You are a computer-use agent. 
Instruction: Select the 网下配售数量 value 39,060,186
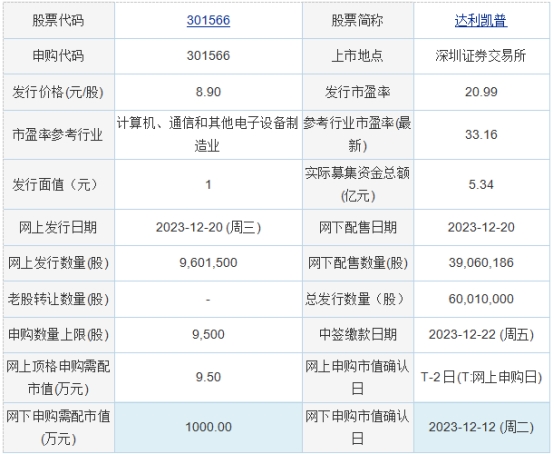click(x=481, y=263)
